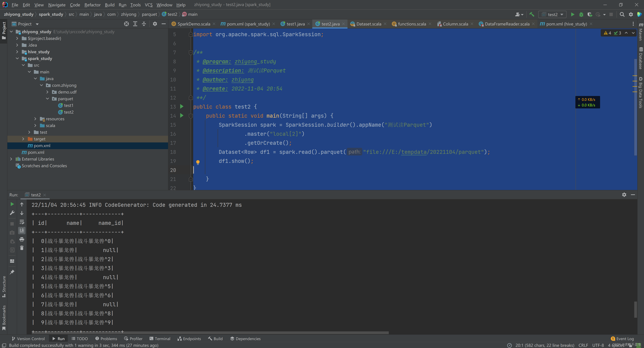Select opened file with crosshair icon
Screen dimensions: 644x348
pos(126,24)
